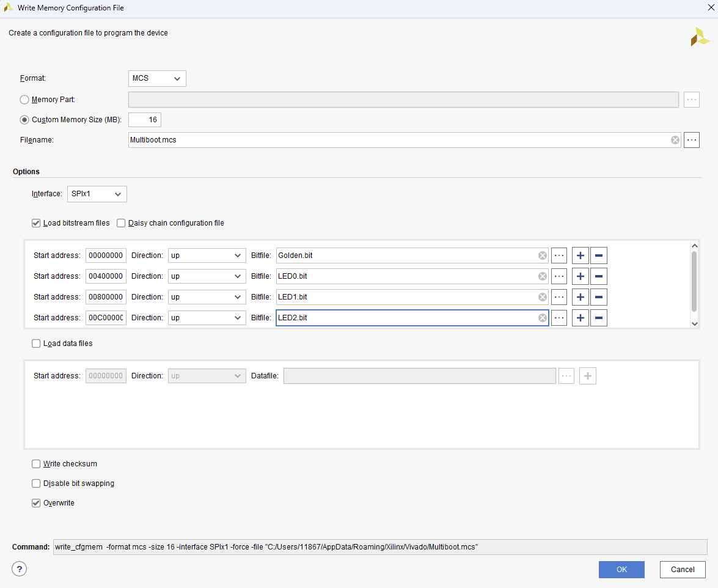Image resolution: width=718 pixels, height=588 pixels.
Task: Clear the Golden.bit bitfile field
Action: (542, 255)
